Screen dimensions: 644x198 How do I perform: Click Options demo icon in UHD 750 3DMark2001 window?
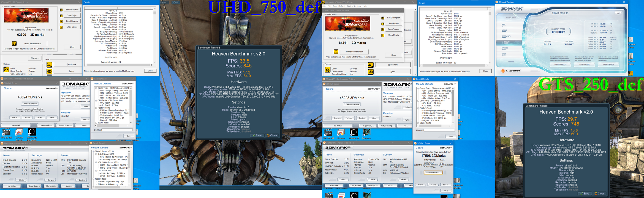(6, 70)
